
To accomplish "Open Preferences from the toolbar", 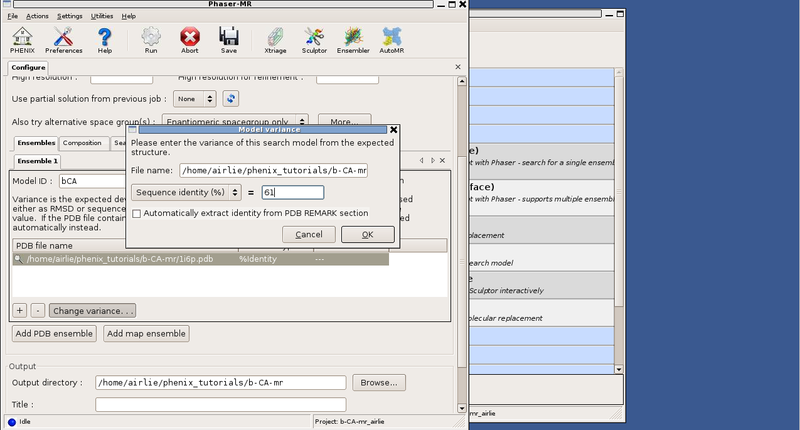I will click(64, 40).
